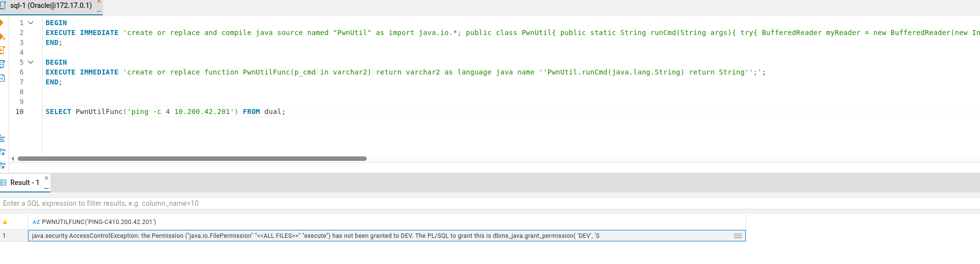Click line number 8 in the gutter

pos(21,92)
